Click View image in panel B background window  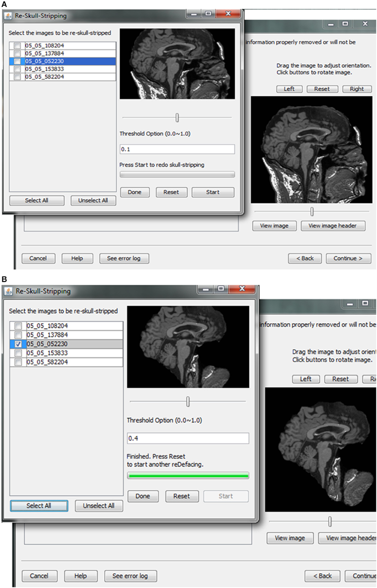click(x=290, y=538)
